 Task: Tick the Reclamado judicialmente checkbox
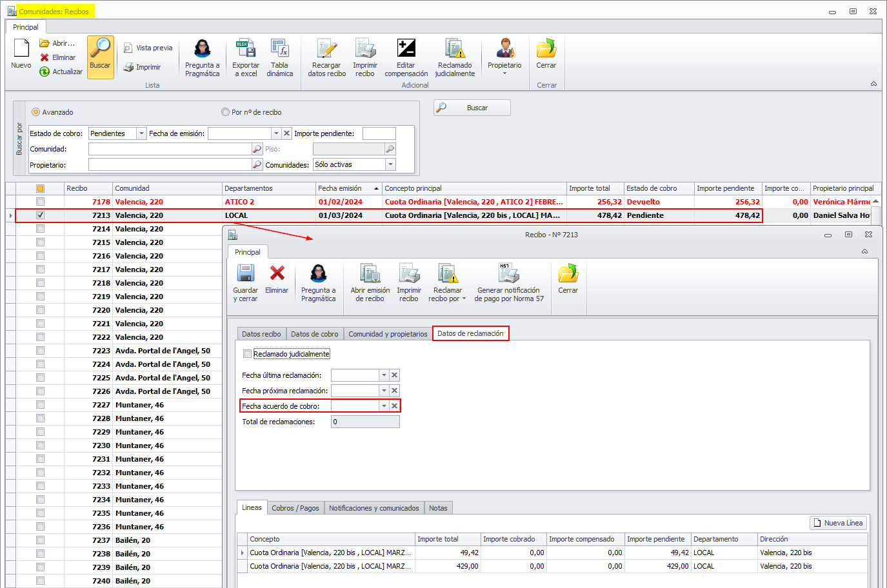pyautogui.click(x=247, y=354)
